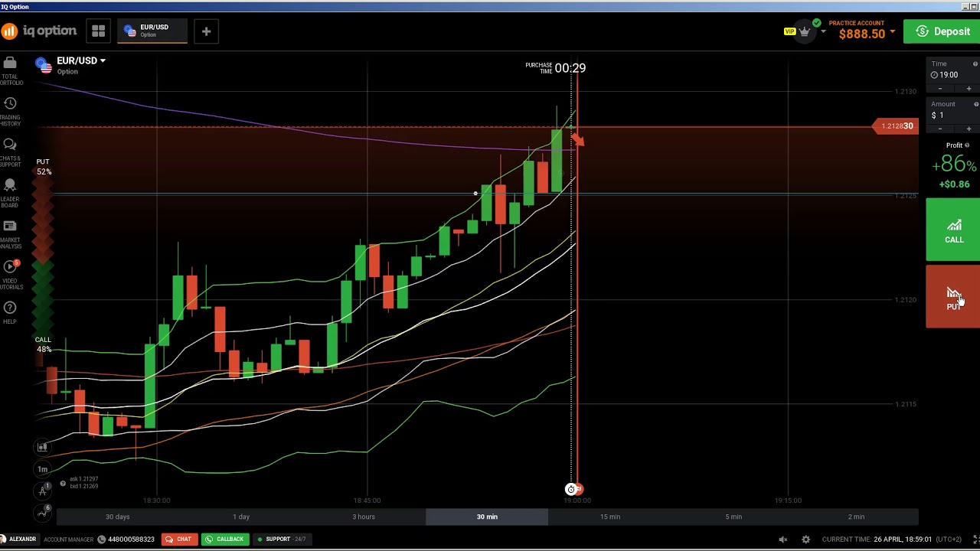Click the traders sentiment bar

(43, 256)
